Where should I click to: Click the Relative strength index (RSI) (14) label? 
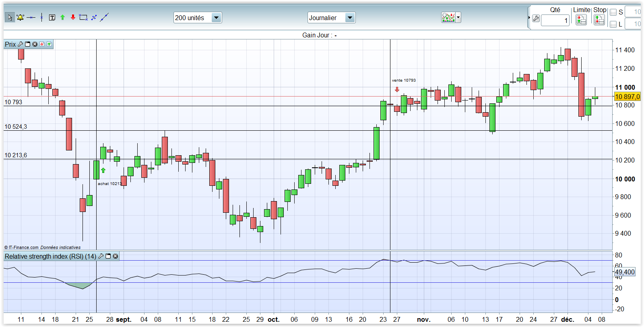click(50, 256)
